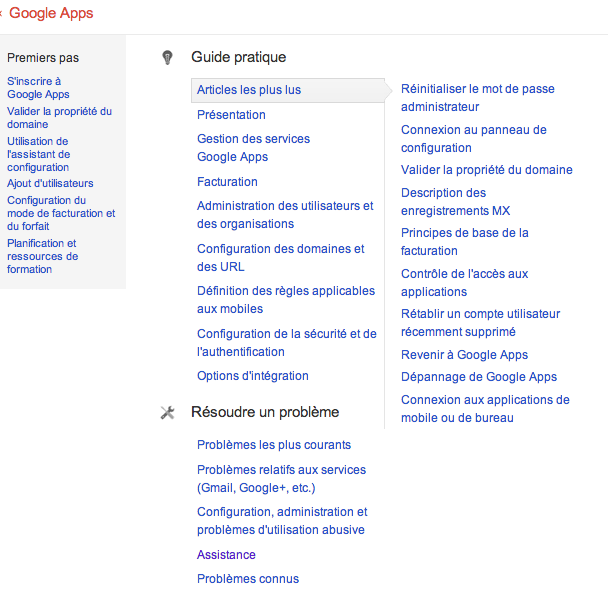Open Dépannage de Google Apps link
This screenshot has width=608, height=593.
(479, 377)
